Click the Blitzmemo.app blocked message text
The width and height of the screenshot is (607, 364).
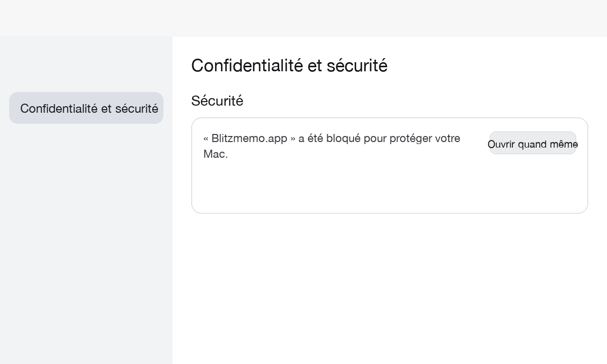(331, 146)
